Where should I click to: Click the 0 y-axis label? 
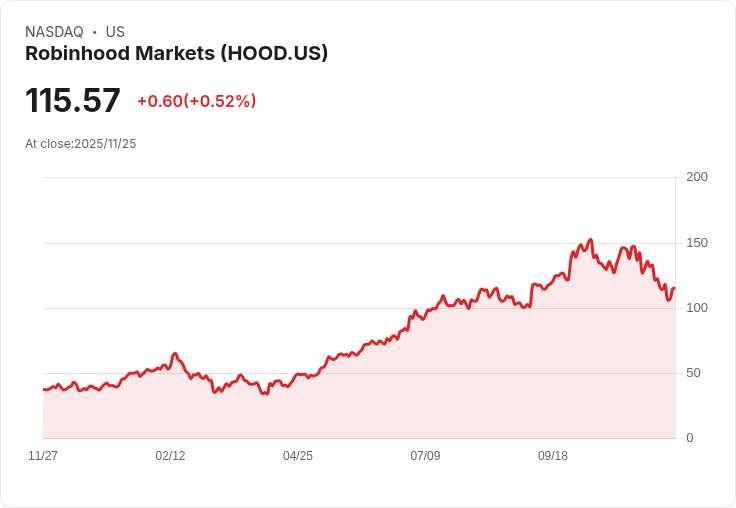click(690, 438)
